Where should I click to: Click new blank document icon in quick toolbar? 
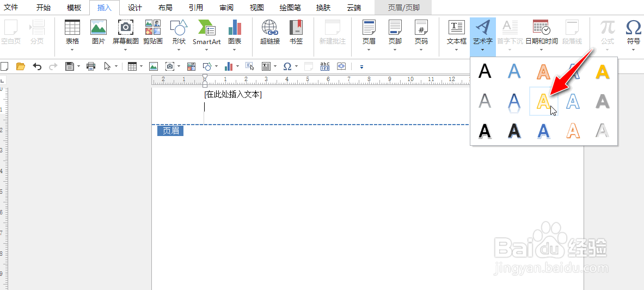4,66
